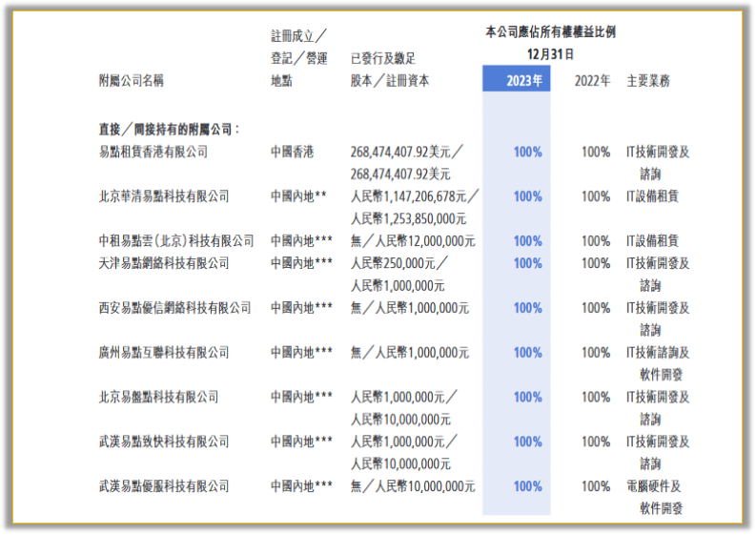The image size is (756, 535).
Task: Select first line '268,474,407.92美元／' of the capital cell
Action: (x=406, y=152)
